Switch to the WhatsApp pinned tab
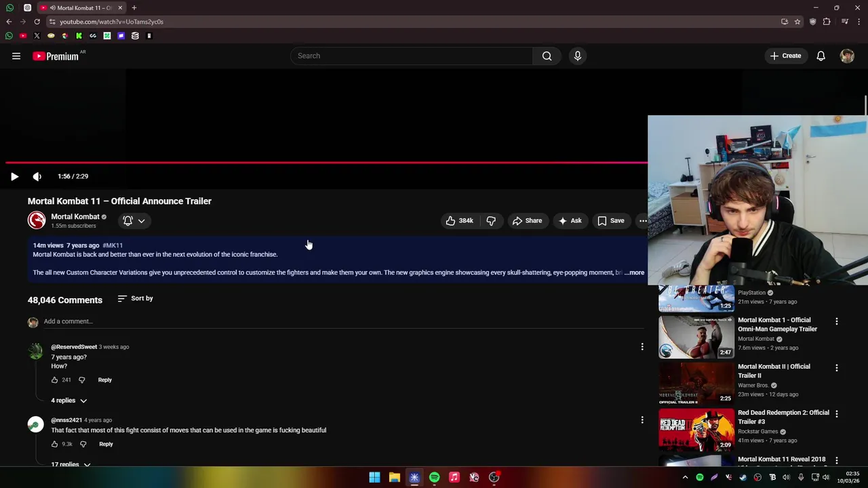The height and width of the screenshot is (488, 868). (x=9, y=7)
